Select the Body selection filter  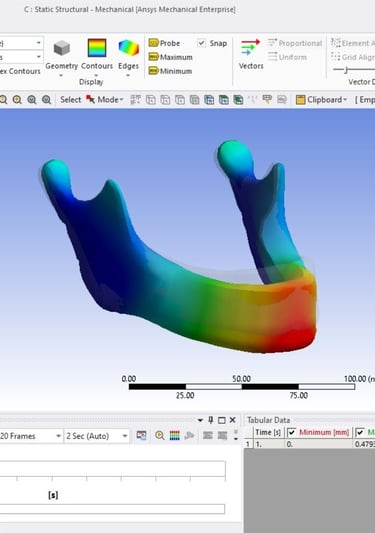click(194, 100)
